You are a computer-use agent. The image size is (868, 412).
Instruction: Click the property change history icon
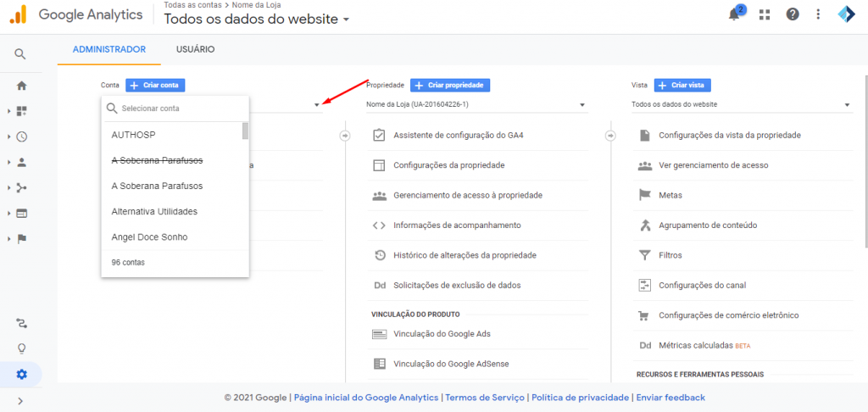[x=379, y=255]
